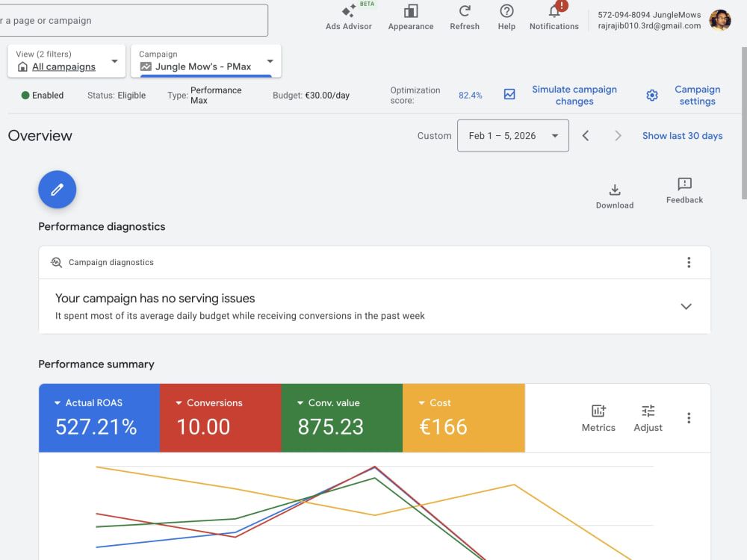
Task: Open performance summary three-dot menu
Action: [689, 418]
